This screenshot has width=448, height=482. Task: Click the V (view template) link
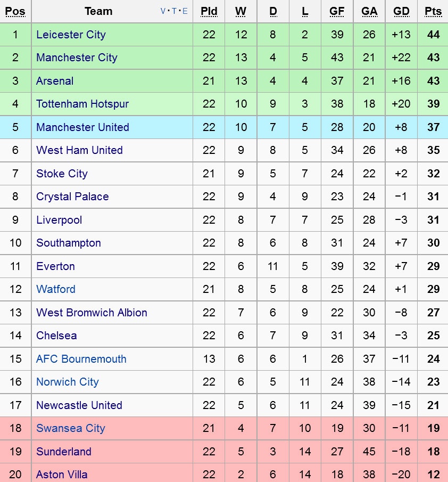pyautogui.click(x=163, y=11)
